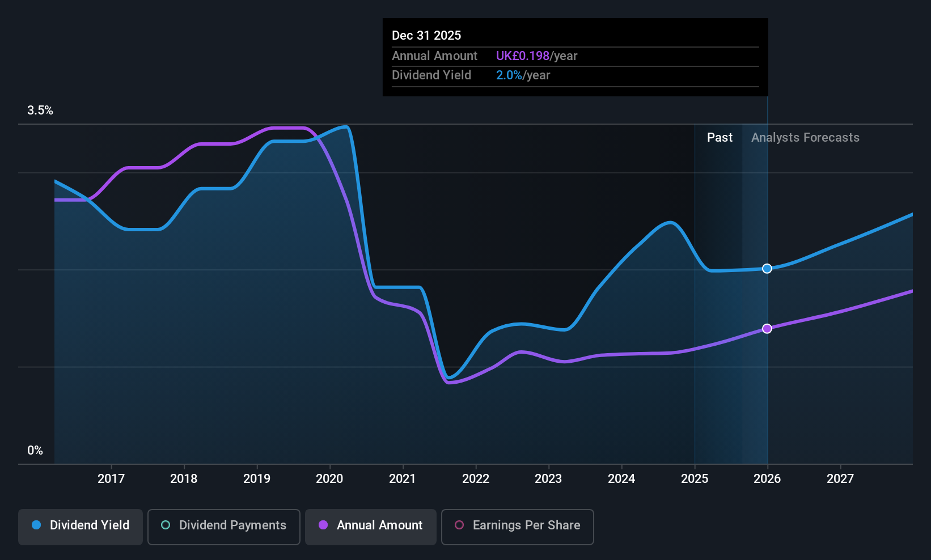Show the Earnings Per Share series
The image size is (931, 560).
(x=518, y=527)
